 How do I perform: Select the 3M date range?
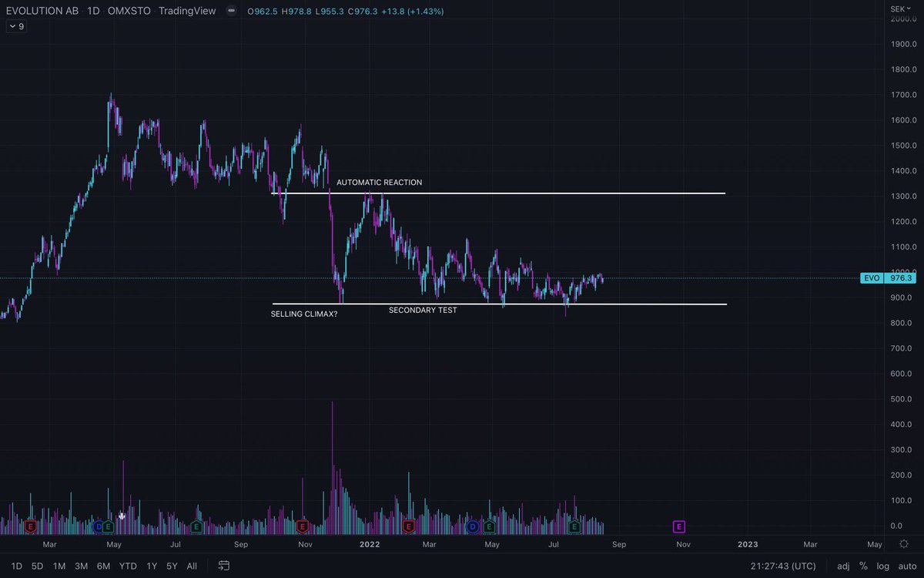(x=81, y=566)
